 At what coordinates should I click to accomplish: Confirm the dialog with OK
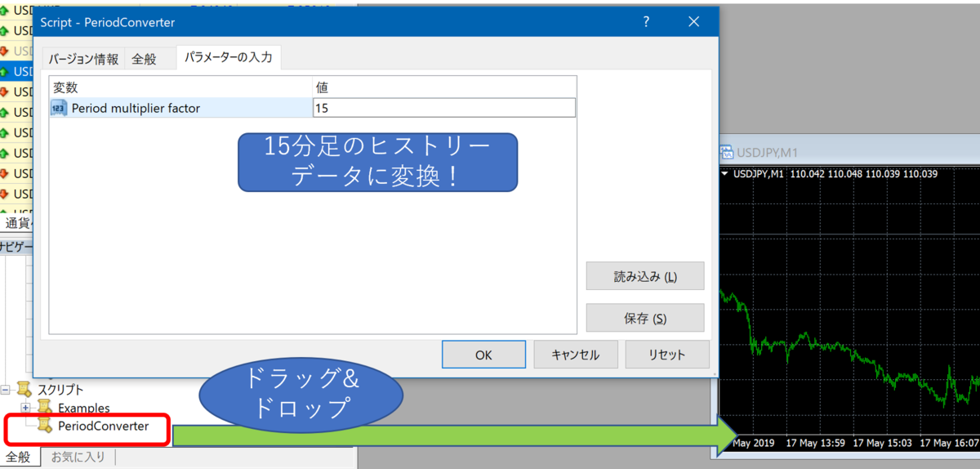(x=483, y=355)
